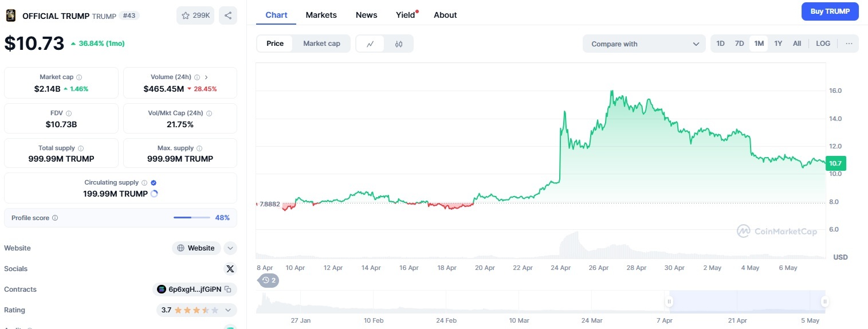Open Volume (24h) details arrow
Image resolution: width=868 pixels, height=329 pixels.
(x=206, y=77)
